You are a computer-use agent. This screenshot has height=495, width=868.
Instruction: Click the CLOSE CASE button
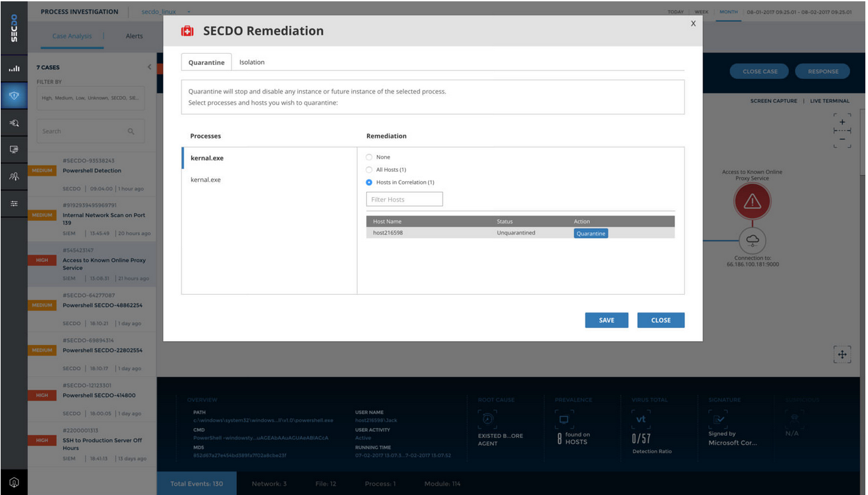pos(760,72)
